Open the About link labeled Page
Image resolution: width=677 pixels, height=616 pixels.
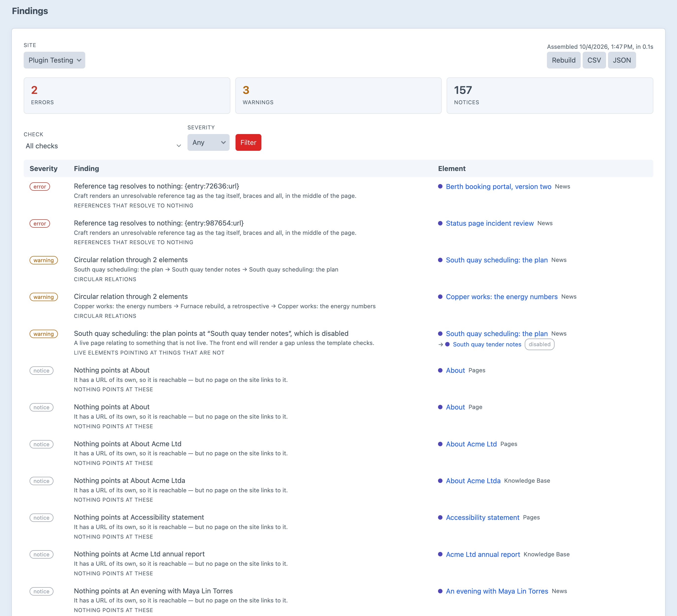pos(455,407)
